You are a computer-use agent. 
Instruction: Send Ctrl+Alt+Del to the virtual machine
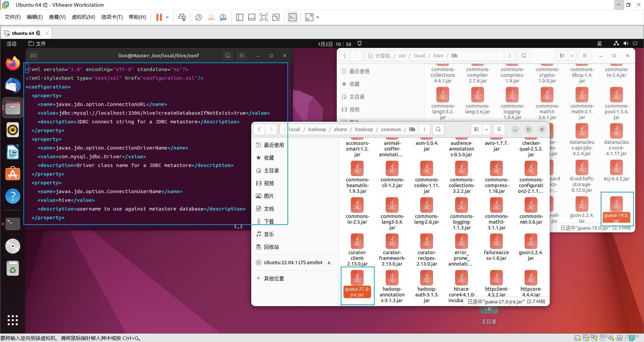pyautogui.click(x=182, y=17)
